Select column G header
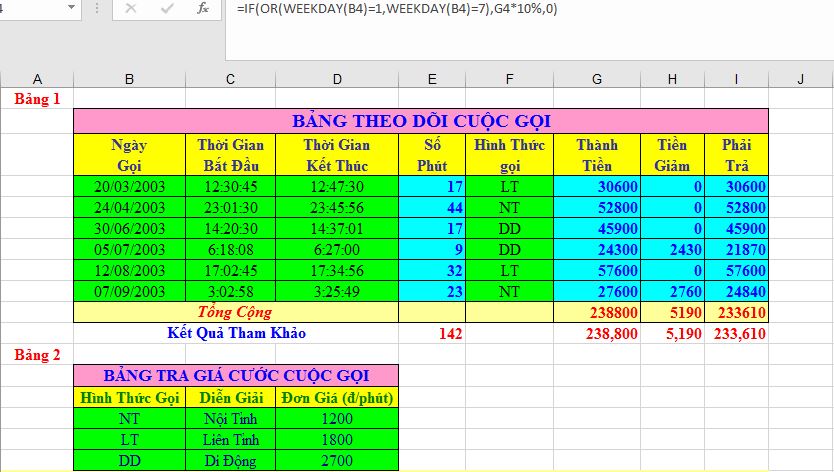Screen dimensions: 834x472 click(597, 79)
